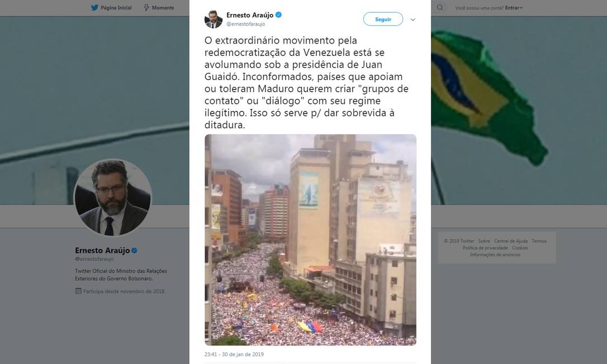Open the tweet timestamp 23:41 - 30 de jan de 2019
Image resolution: width=607 pixels, height=364 pixels.
tap(234, 355)
